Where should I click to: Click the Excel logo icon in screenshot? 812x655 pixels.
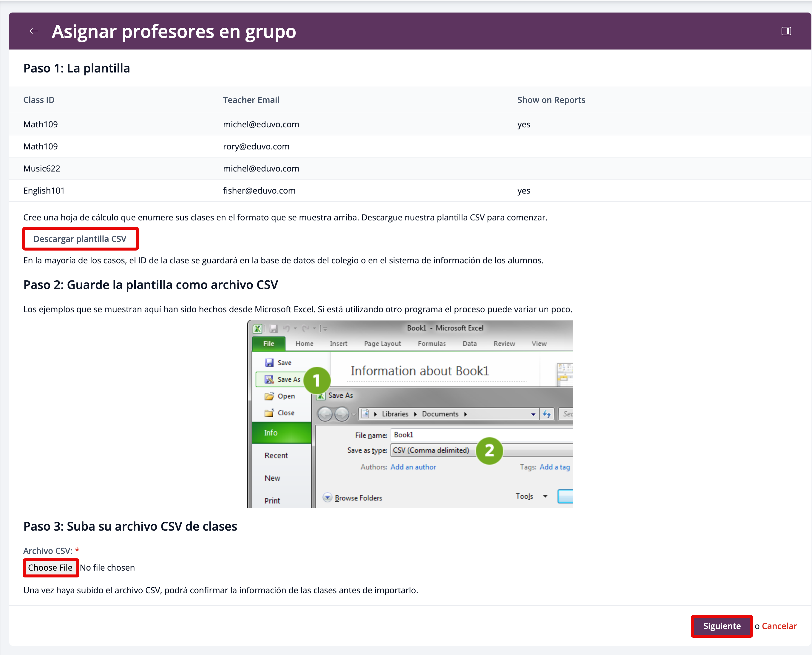(x=258, y=328)
